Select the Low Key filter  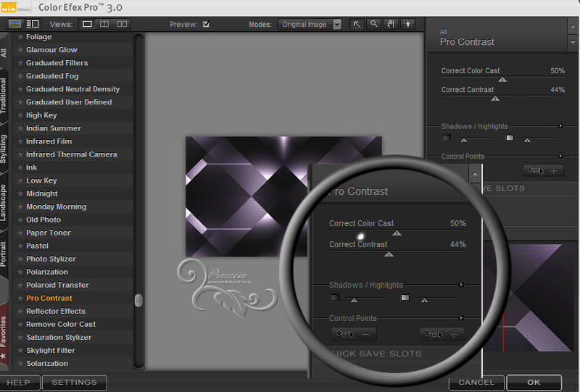41,180
